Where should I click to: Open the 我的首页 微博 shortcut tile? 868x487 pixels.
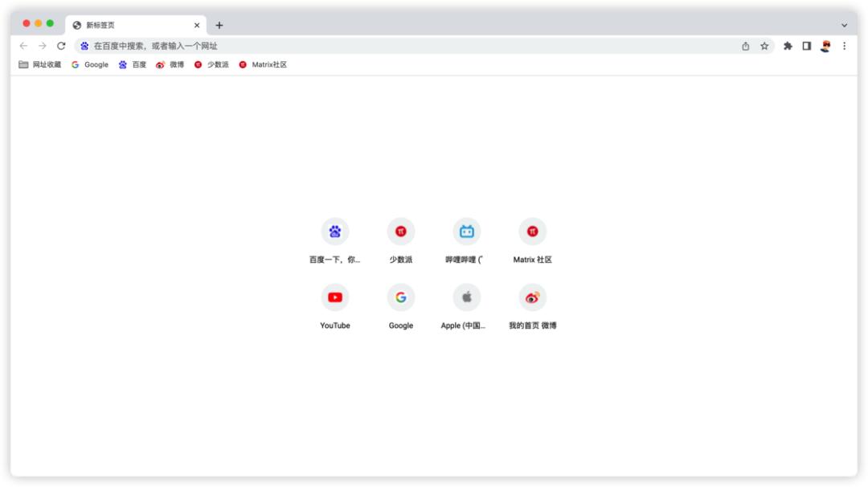[x=533, y=306]
